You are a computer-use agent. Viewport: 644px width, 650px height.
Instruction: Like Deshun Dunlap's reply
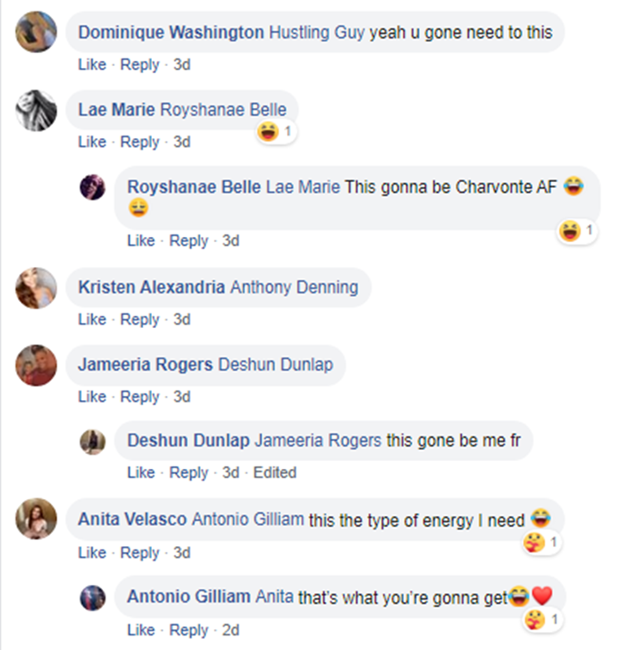141,472
